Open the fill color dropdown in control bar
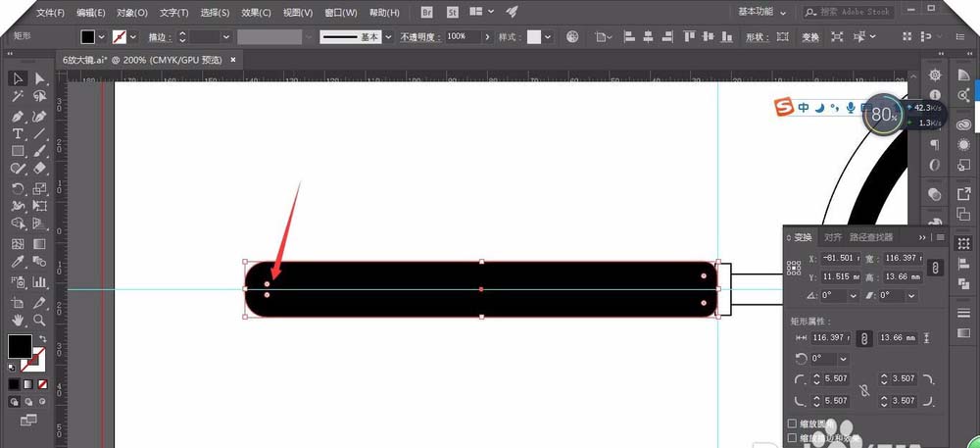The height and width of the screenshot is (448, 980). [101, 37]
